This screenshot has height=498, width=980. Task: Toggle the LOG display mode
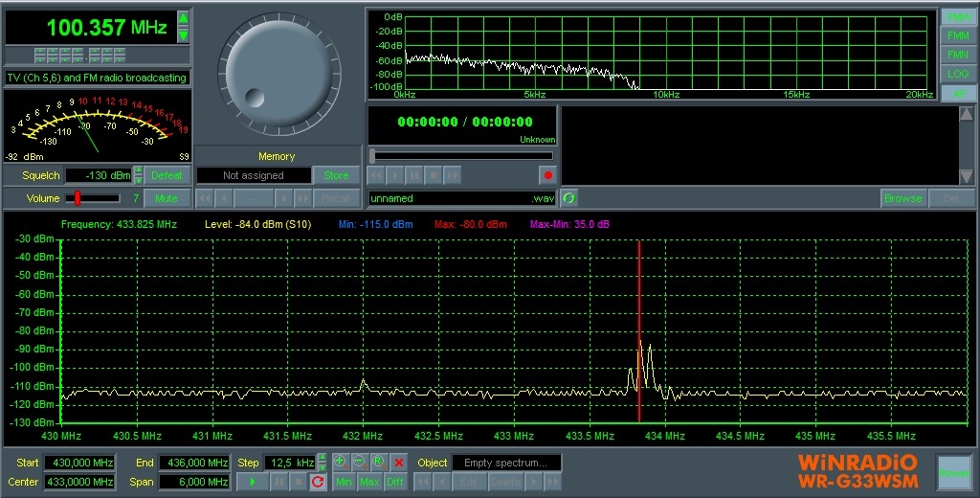(957, 74)
